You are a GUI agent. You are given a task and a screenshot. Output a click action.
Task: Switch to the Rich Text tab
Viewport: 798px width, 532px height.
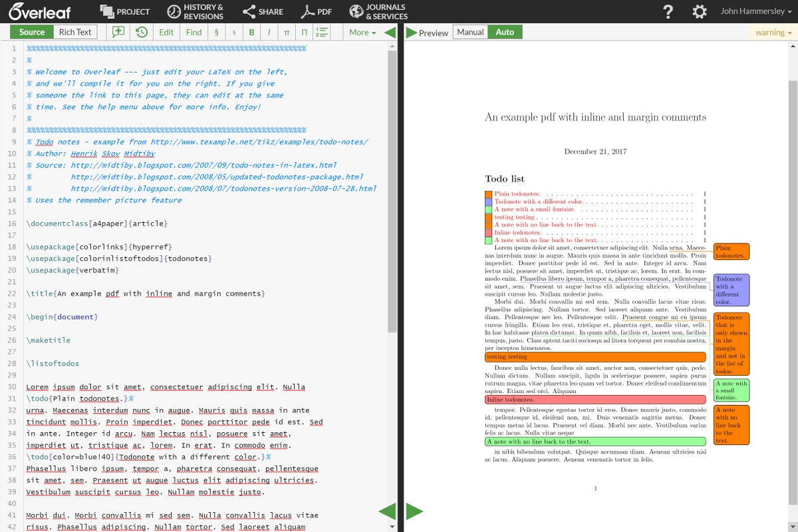[x=74, y=31]
